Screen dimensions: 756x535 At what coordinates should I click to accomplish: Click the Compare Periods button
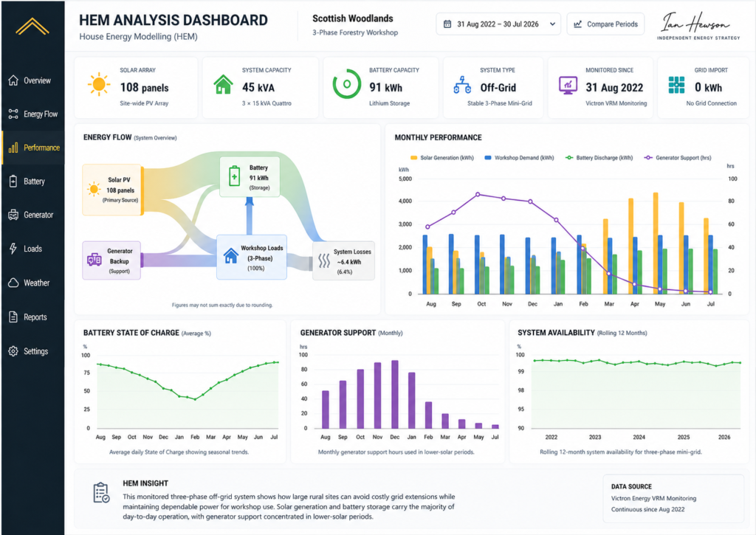tap(605, 24)
